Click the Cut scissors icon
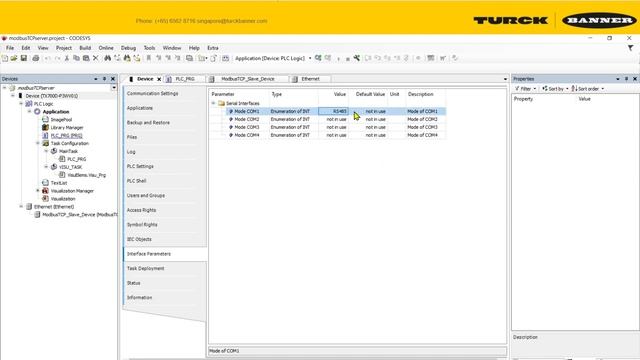 coord(67,58)
